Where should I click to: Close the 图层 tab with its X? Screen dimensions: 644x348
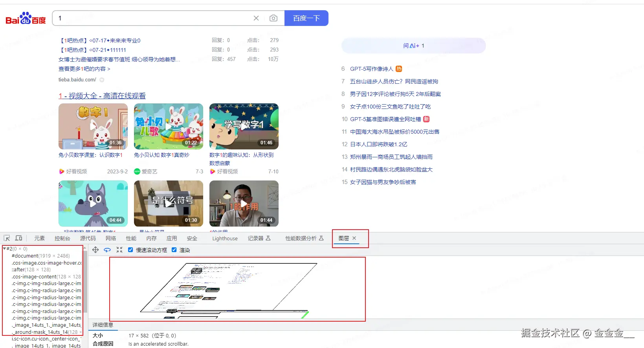pos(354,238)
